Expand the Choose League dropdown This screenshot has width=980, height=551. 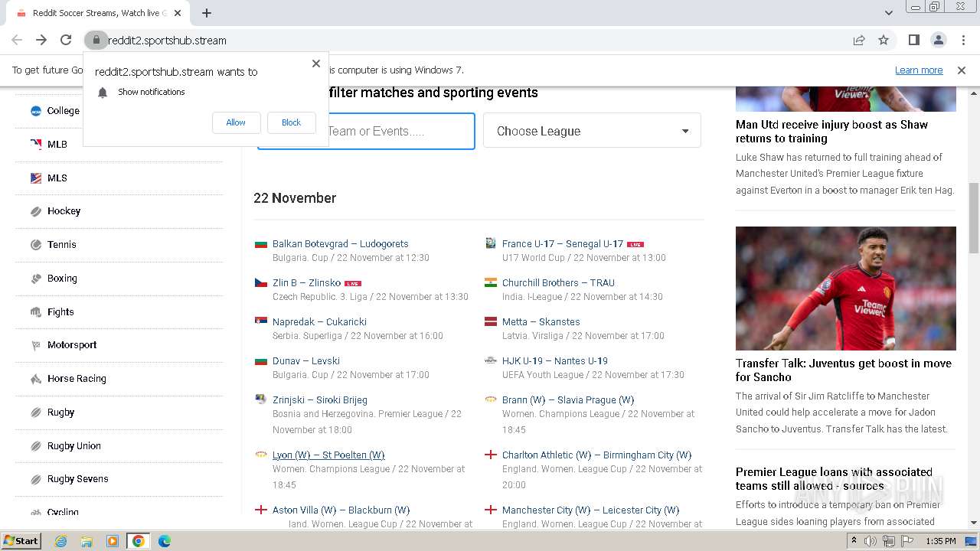(592, 131)
